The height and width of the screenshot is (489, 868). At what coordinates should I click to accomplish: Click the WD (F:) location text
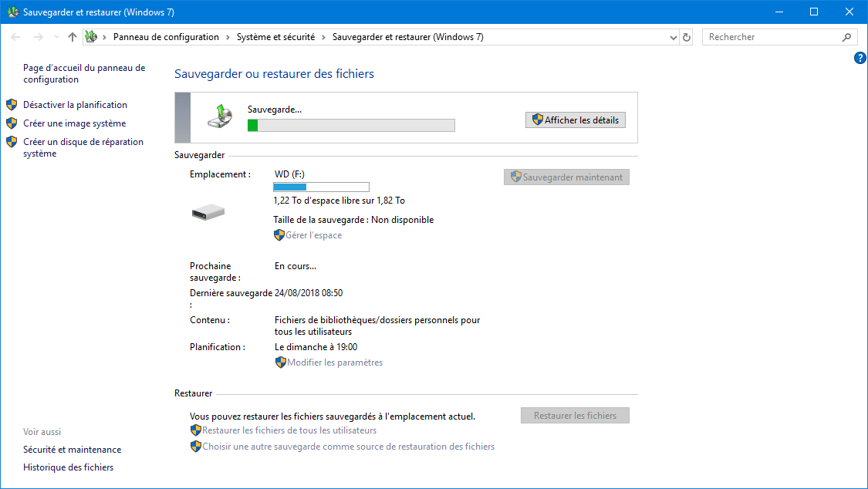pyautogui.click(x=289, y=174)
